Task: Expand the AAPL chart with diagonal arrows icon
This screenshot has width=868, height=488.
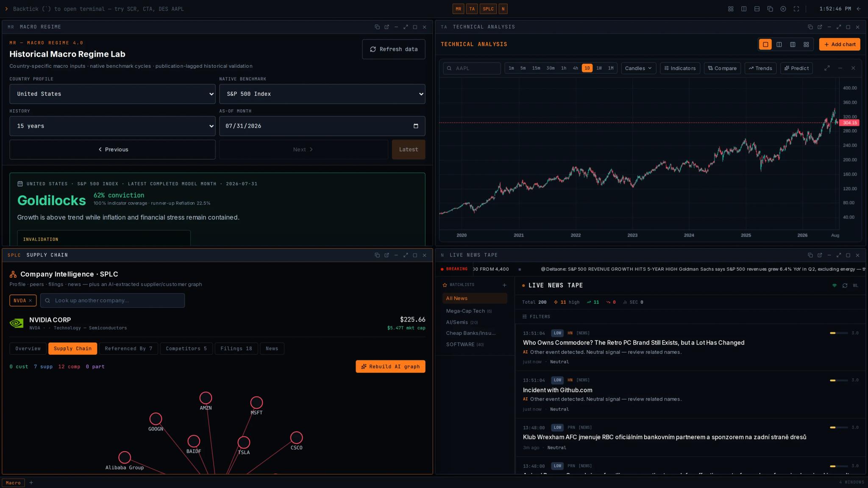Action: (827, 68)
